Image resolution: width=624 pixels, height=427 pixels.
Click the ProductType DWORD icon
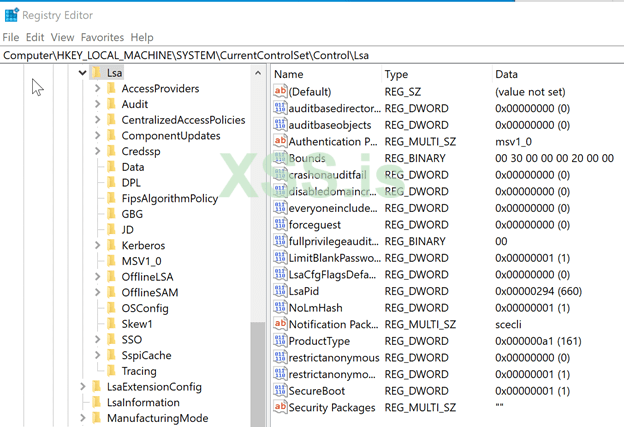tap(280, 341)
